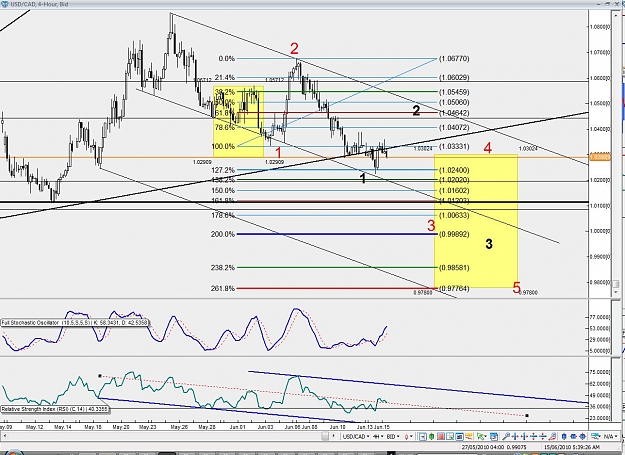Click the red wave 4 label
The image size is (625, 455).
pos(487,149)
